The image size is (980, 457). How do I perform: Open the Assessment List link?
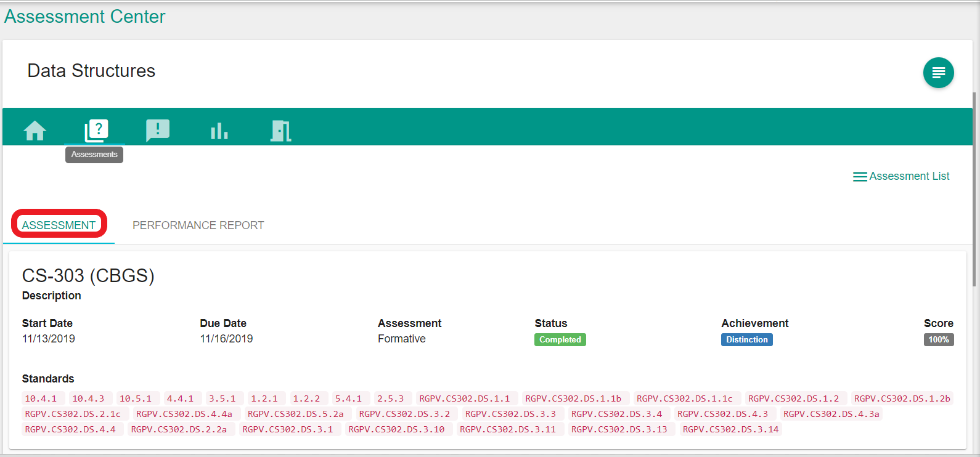[x=909, y=176]
